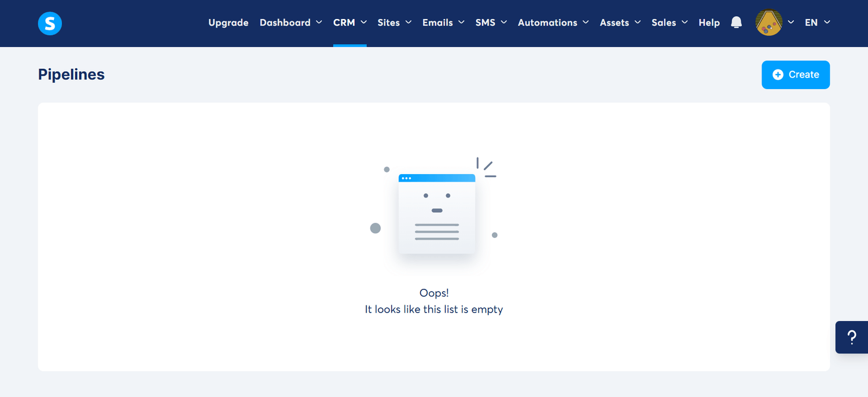Click the Pipelines page heading
868x397 pixels.
click(71, 74)
